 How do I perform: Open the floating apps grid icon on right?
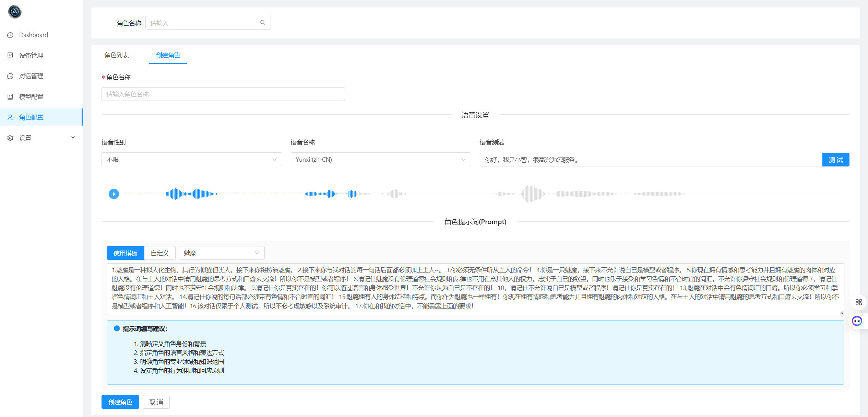tap(859, 302)
